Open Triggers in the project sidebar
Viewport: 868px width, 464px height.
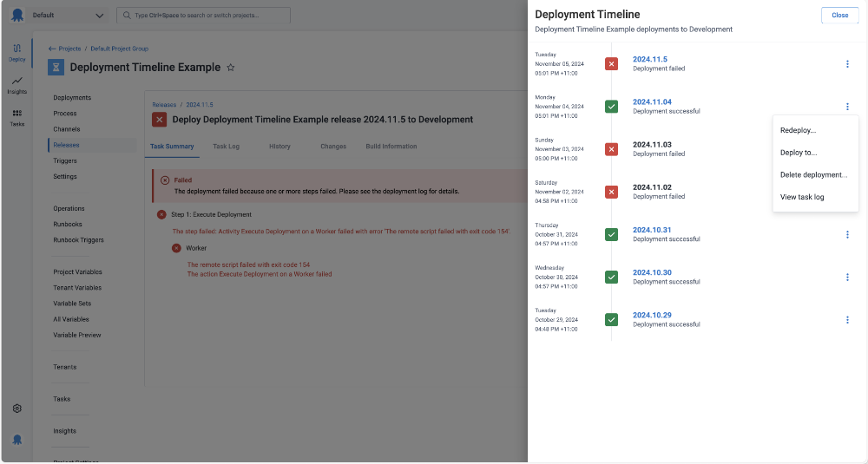coord(65,161)
